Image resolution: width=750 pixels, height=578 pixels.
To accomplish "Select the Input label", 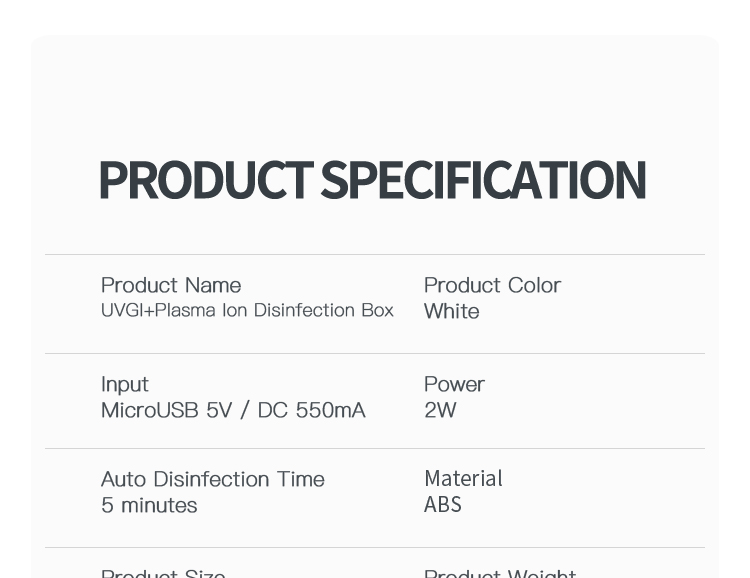I will [125, 385].
